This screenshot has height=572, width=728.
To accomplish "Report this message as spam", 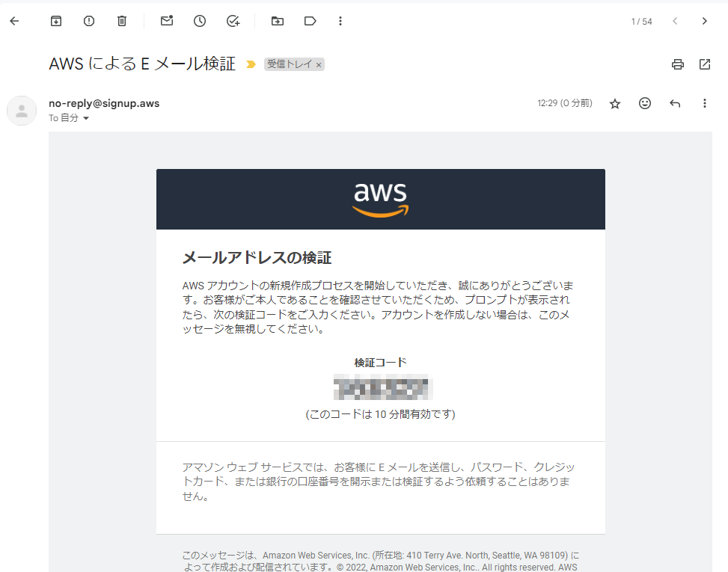I will [x=89, y=21].
